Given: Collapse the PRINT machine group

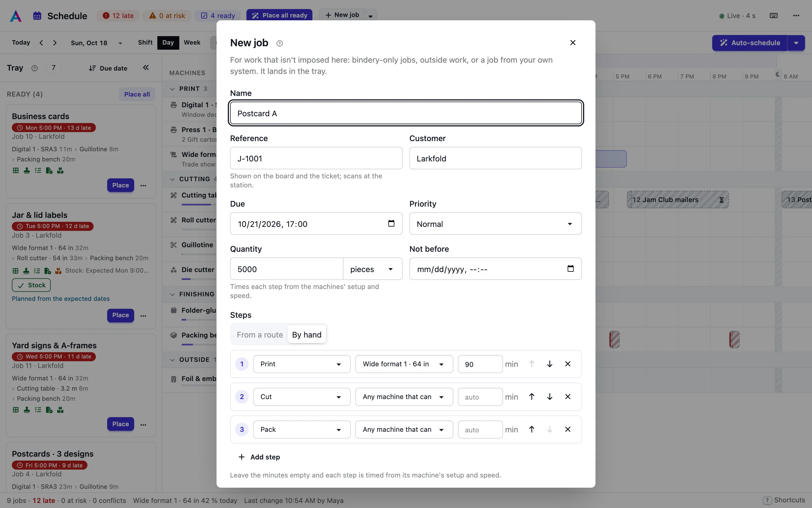Looking at the screenshot, I should (x=173, y=89).
